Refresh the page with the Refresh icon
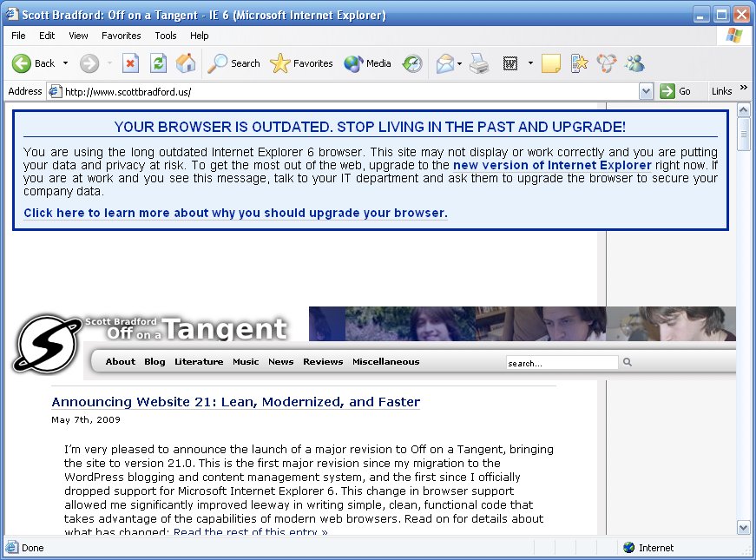The height and width of the screenshot is (560, 756). 158,63
